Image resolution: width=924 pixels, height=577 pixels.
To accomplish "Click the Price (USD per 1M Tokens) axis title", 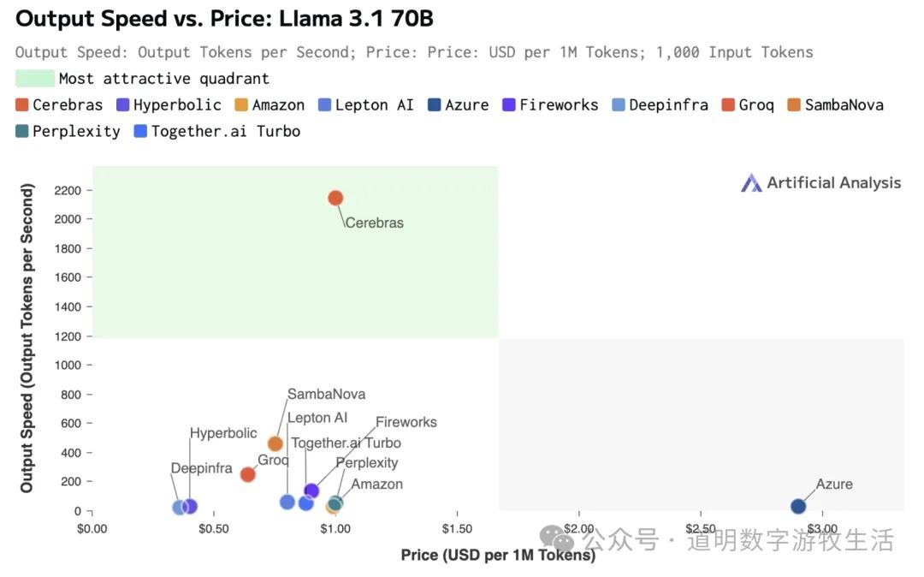I will pos(498,555).
